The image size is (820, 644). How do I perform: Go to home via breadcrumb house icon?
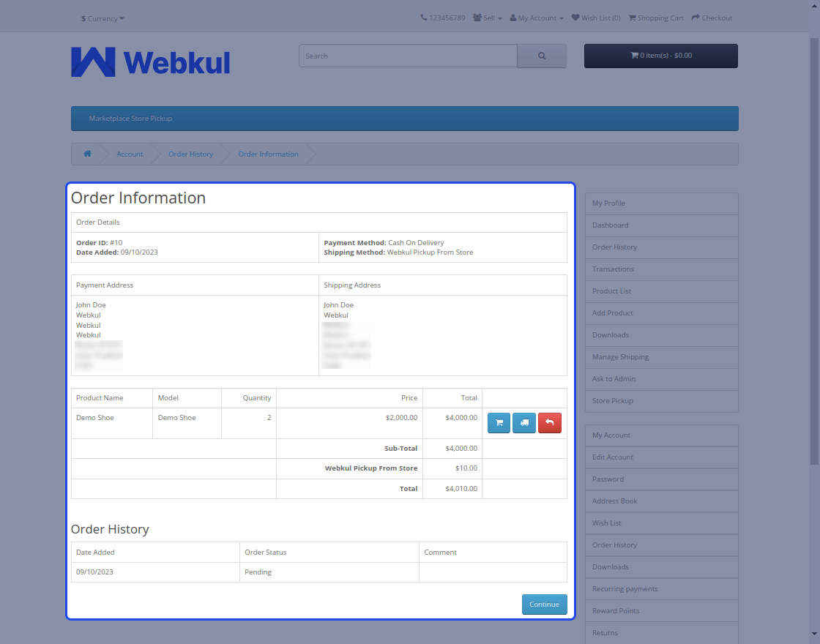[87, 154]
